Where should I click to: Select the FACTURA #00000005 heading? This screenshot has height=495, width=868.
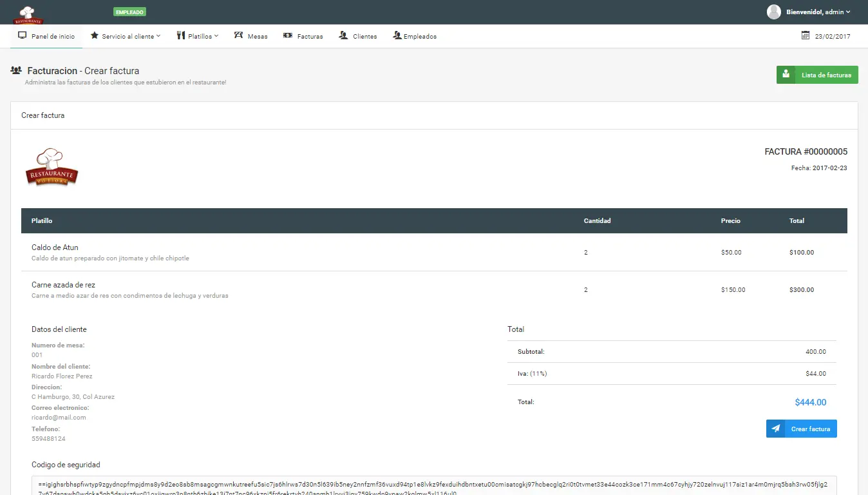click(x=806, y=152)
